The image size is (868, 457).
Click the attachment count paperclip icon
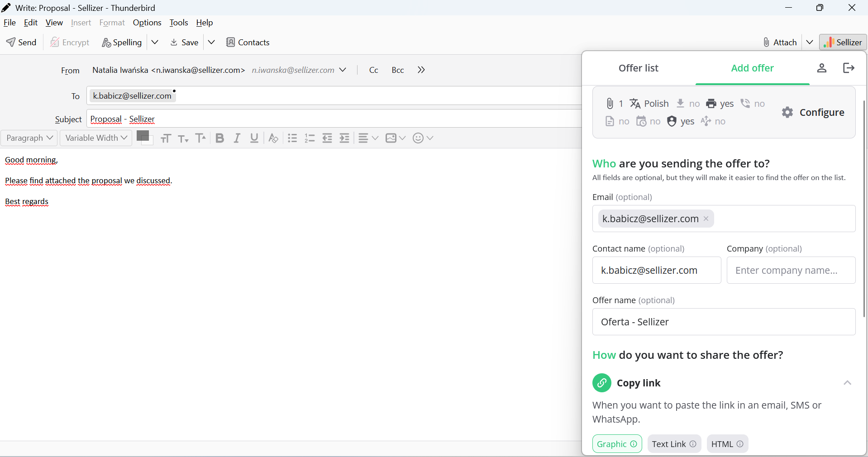[610, 104]
